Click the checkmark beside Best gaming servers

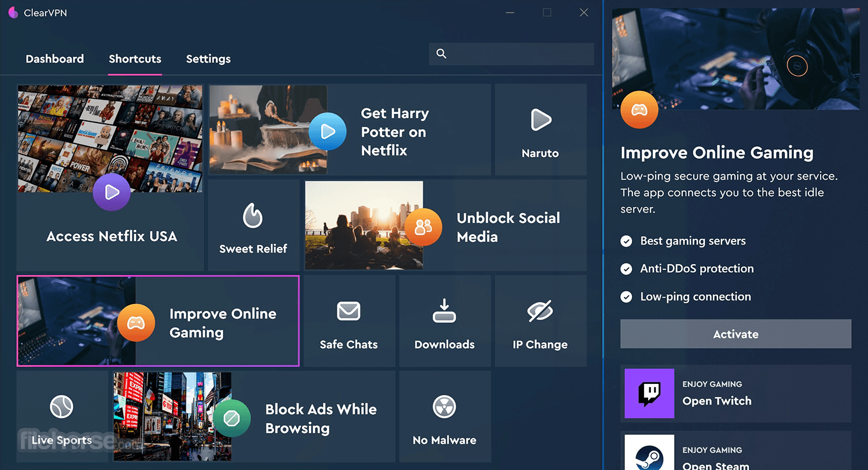tap(626, 241)
